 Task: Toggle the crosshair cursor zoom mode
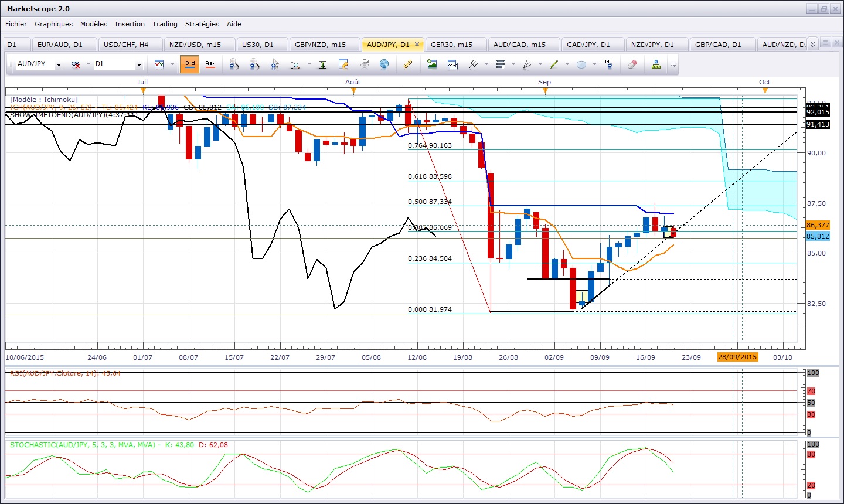(x=275, y=64)
